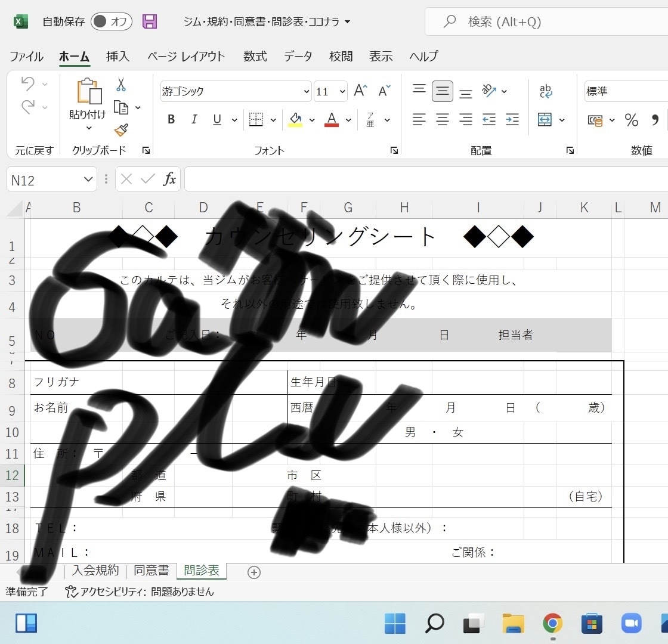Click the Merge and Center icon
Viewport: 668px width, 644px height.
[545, 120]
